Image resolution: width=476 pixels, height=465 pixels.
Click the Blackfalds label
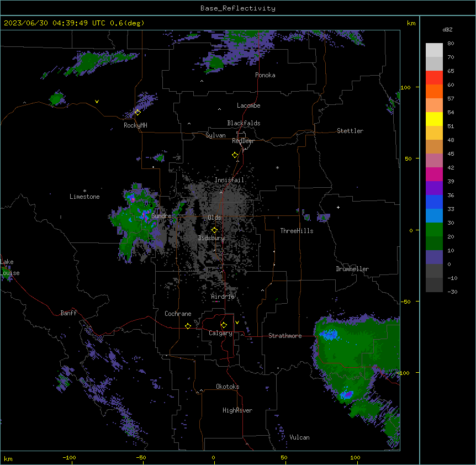pyautogui.click(x=244, y=123)
